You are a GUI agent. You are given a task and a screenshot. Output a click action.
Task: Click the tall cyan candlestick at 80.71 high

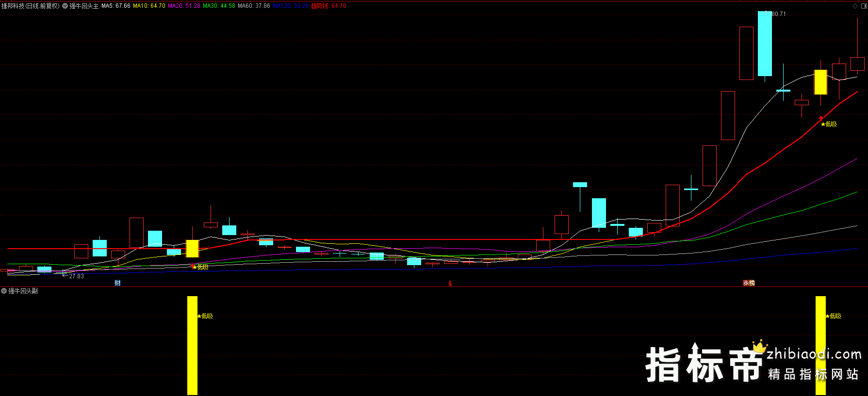765,44
